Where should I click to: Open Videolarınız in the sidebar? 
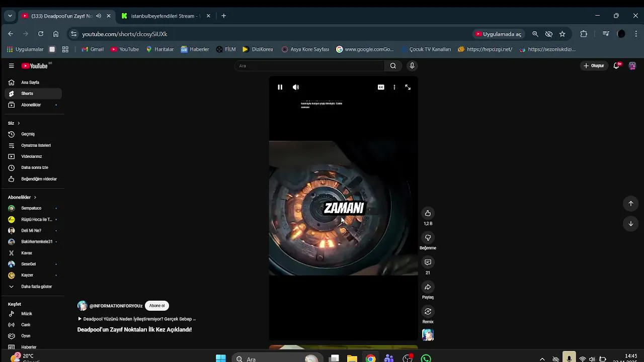(x=33, y=156)
